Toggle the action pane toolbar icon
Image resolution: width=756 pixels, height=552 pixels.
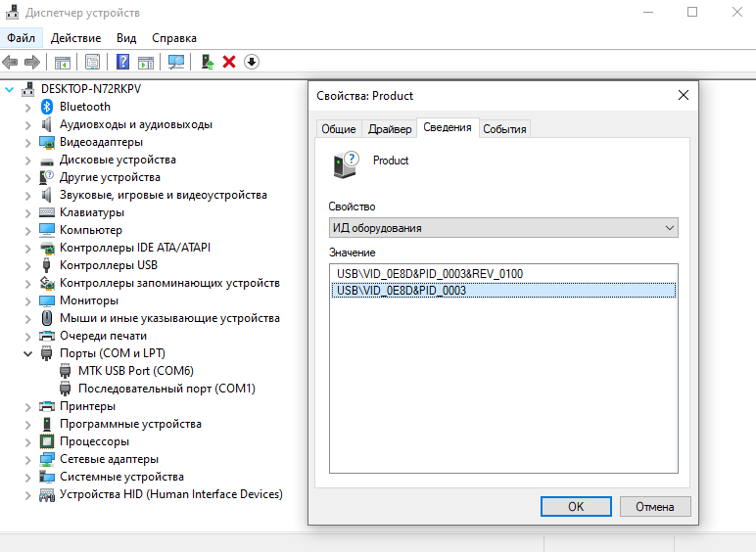click(146, 62)
